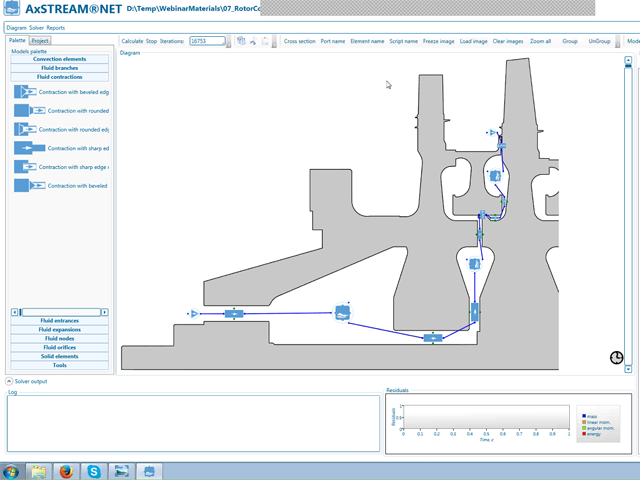
Task: Open Firefox from taskbar
Action: (x=66, y=471)
